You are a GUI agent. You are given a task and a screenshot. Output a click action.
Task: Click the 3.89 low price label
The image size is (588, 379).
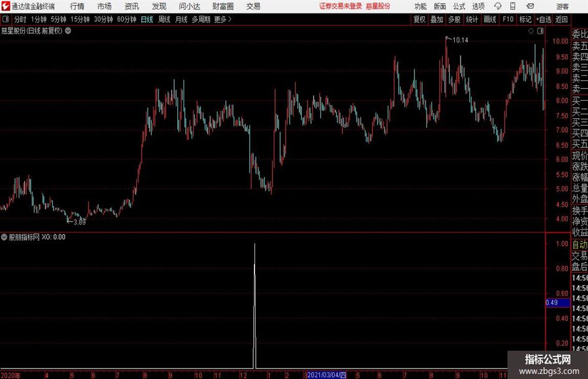pos(80,222)
